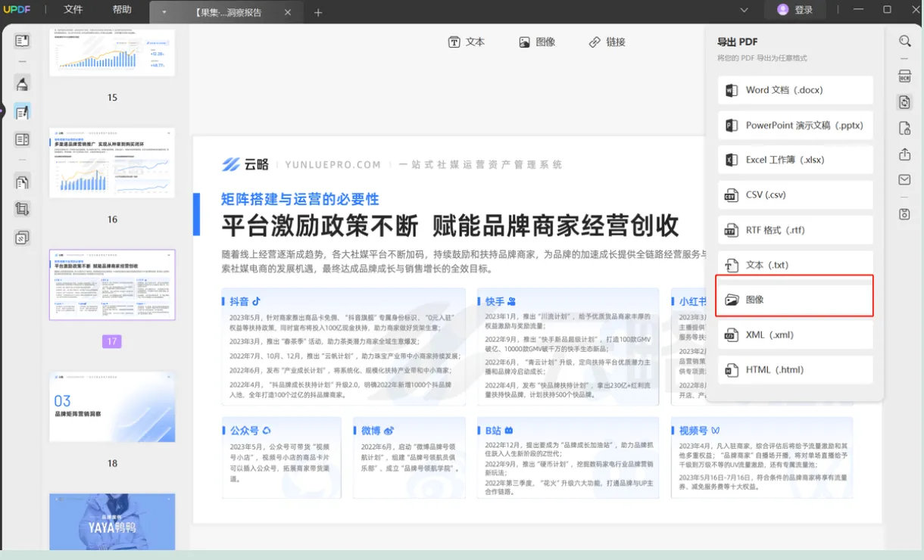Export as 文本 (.txt) file
924x560 pixels.
[795, 265]
